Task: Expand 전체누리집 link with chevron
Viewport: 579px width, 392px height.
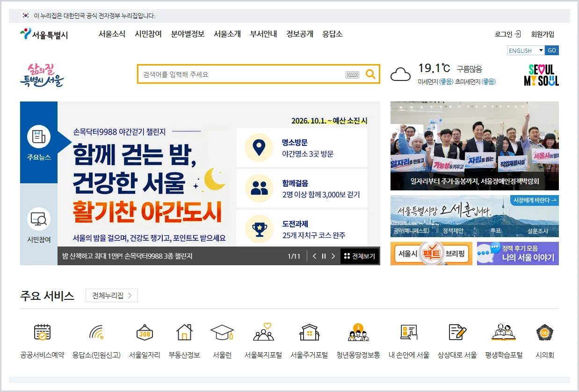Action: click(x=112, y=296)
